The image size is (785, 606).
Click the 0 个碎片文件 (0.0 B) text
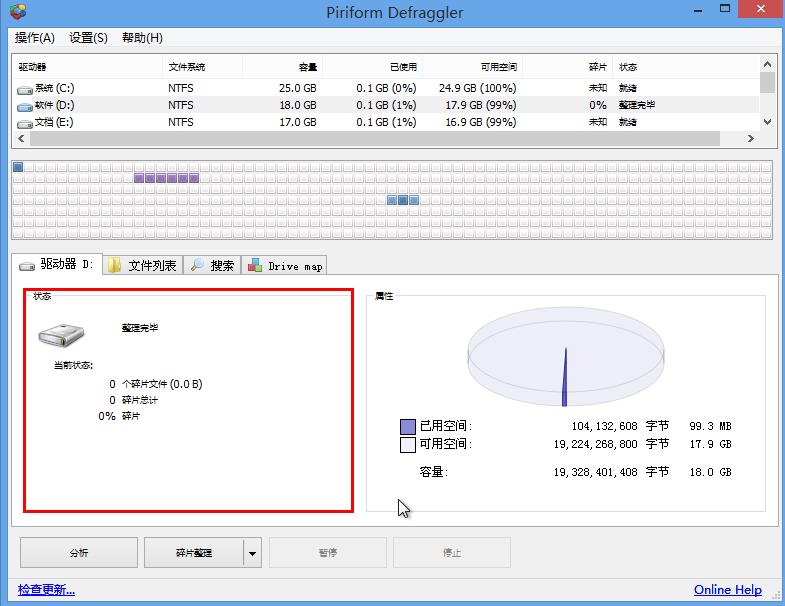156,384
